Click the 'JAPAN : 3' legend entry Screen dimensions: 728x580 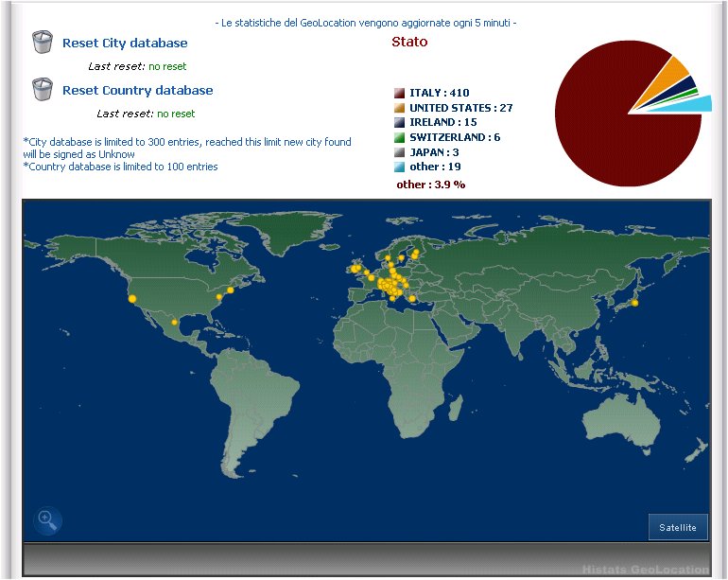click(434, 152)
